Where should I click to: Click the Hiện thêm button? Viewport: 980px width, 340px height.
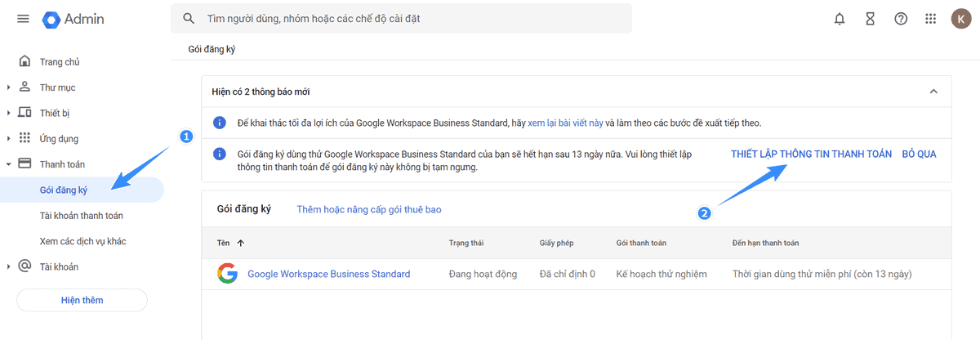click(x=82, y=300)
